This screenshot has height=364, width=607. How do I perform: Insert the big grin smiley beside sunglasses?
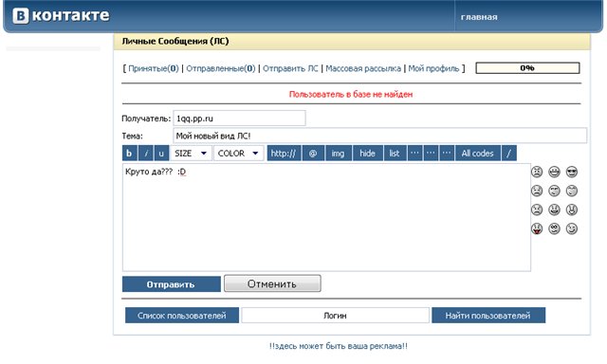pos(554,172)
